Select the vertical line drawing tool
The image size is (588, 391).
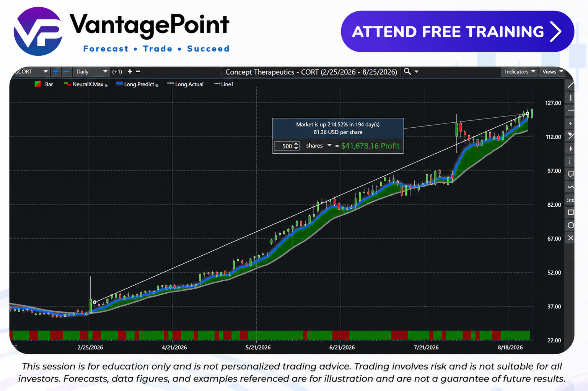[x=570, y=98]
